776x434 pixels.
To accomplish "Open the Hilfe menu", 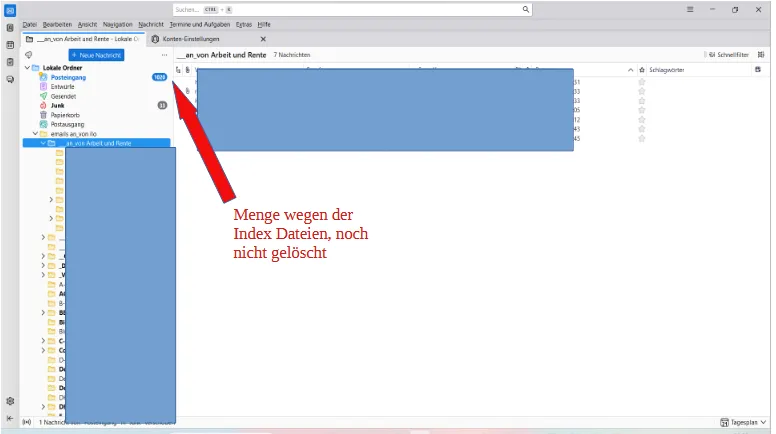I will tap(264, 24).
